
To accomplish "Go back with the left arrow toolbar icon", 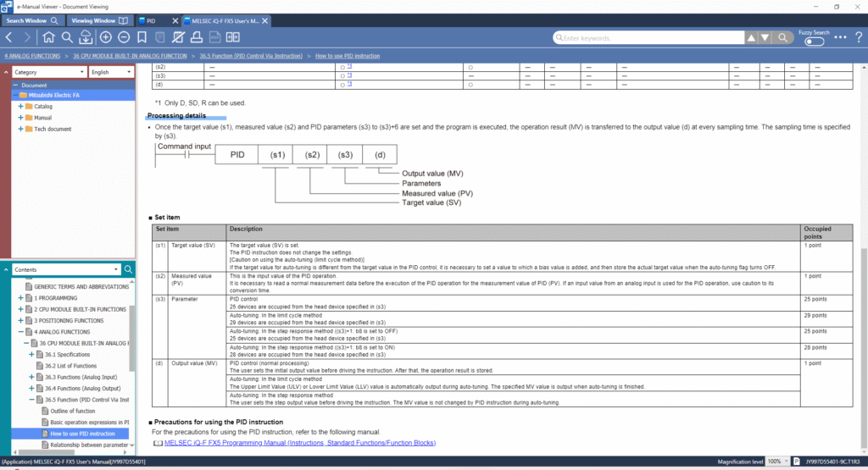I will point(8,37).
